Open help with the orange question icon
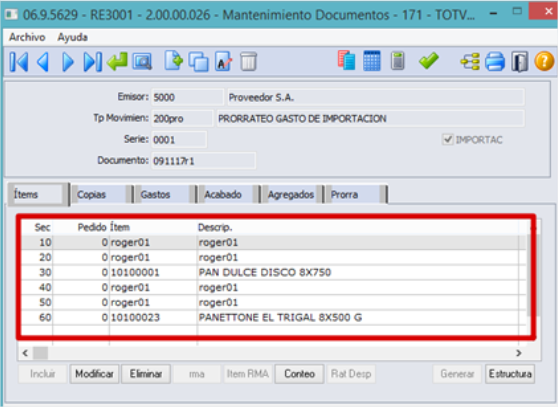This screenshot has height=407, width=558. pyautogui.click(x=544, y=61)
